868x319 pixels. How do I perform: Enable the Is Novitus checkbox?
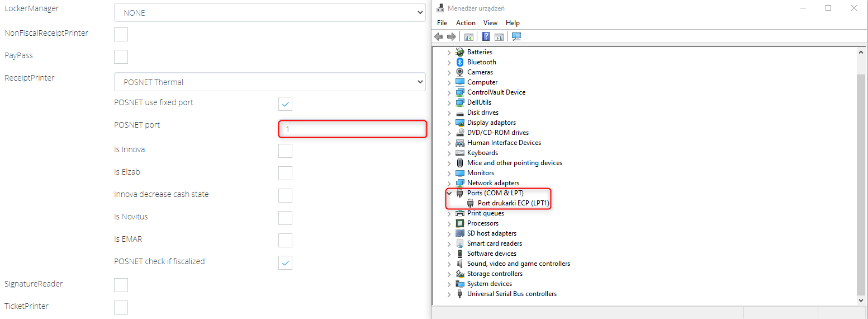click(x=285, y=218)
